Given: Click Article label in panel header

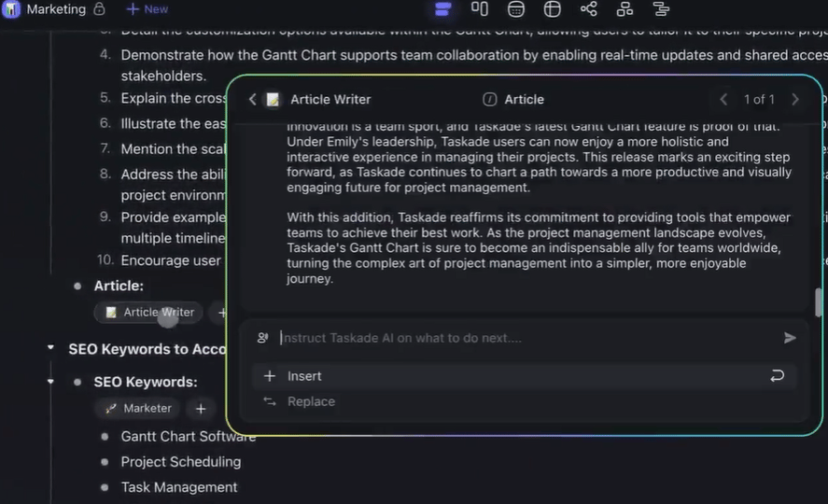Looking at the screenshot, I should pyautogui.click(x=524, y=99).
